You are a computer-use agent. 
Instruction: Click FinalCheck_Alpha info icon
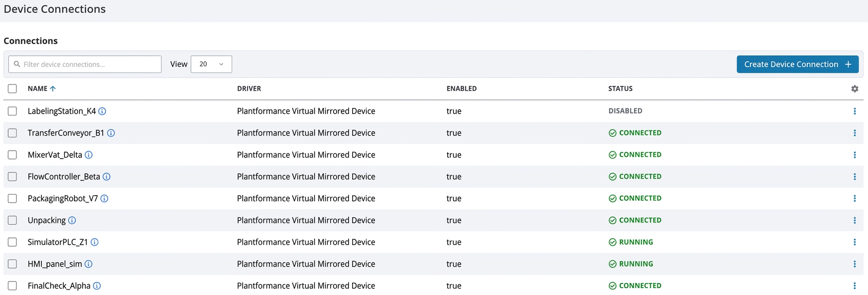pos(97,286)
